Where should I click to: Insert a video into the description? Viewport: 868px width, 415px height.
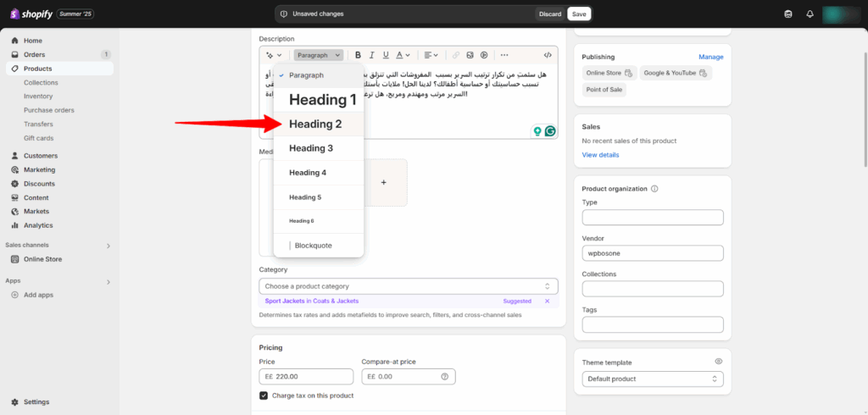pos(484,55)
